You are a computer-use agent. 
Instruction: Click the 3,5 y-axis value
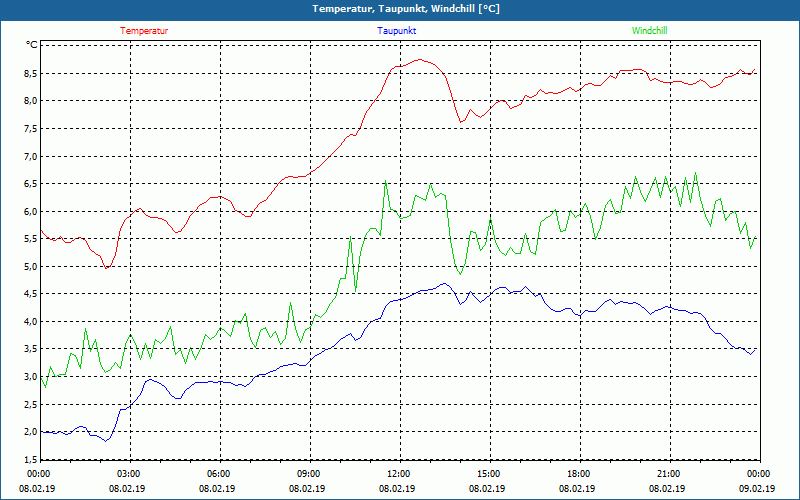31,349
